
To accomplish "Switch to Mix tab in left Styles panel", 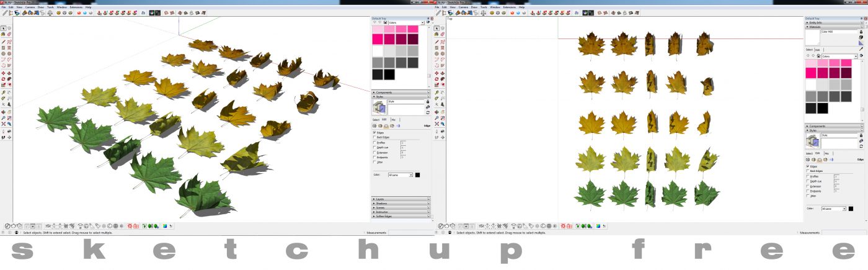I will click(393, 120).
